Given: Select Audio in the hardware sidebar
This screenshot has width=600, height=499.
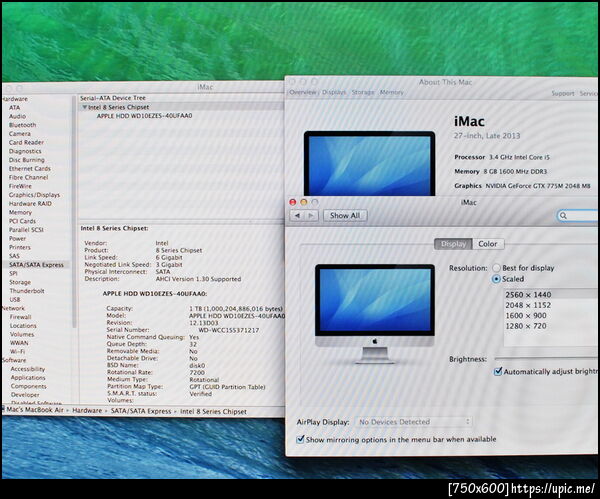Looking at the screenshot, I should pos(17,116).
